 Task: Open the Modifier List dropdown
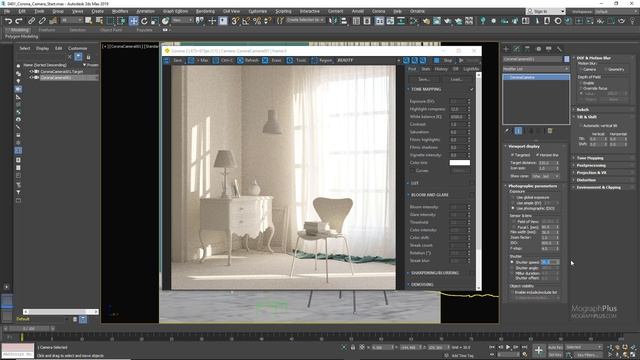(x=536, y=69)
